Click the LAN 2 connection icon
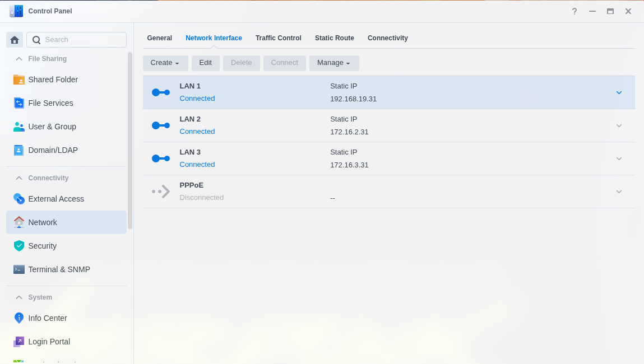The width and height of the screenshot is (644, 364). 161,125
